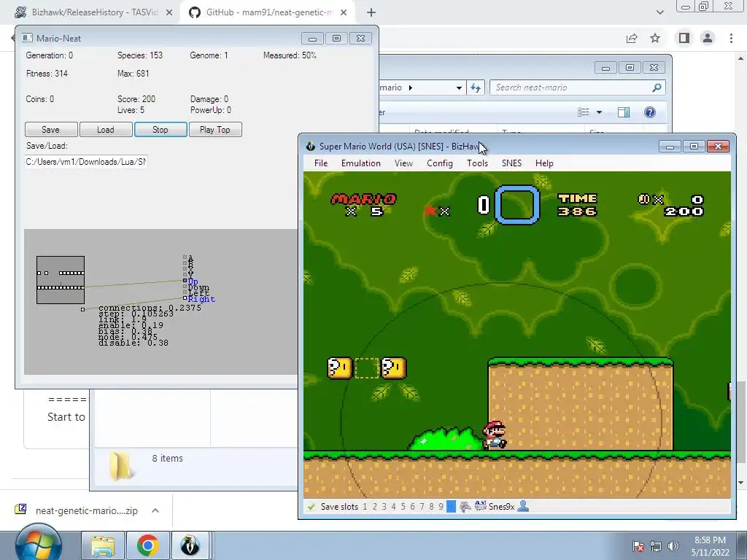The height and width of the screenshot is (560, 747).
Task: Close the Bizhawk/ReleaseHistory tab
Action: [x=169, y=13]
